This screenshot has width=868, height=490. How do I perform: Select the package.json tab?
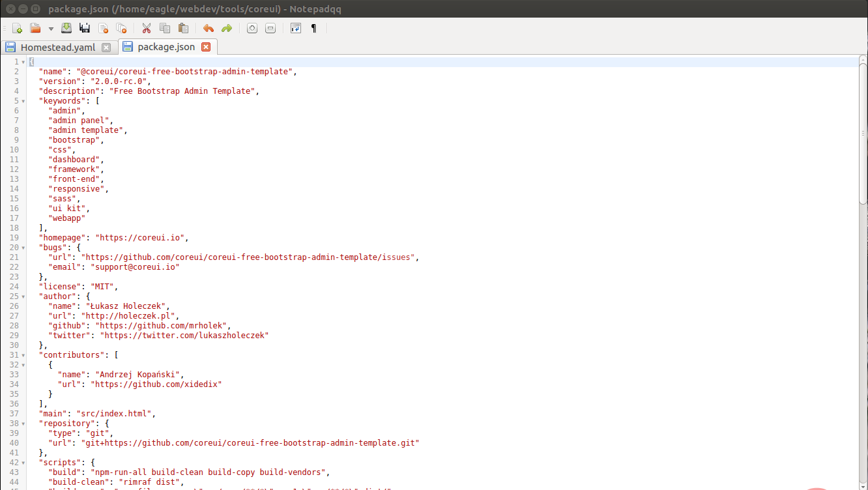pos(166,47)
